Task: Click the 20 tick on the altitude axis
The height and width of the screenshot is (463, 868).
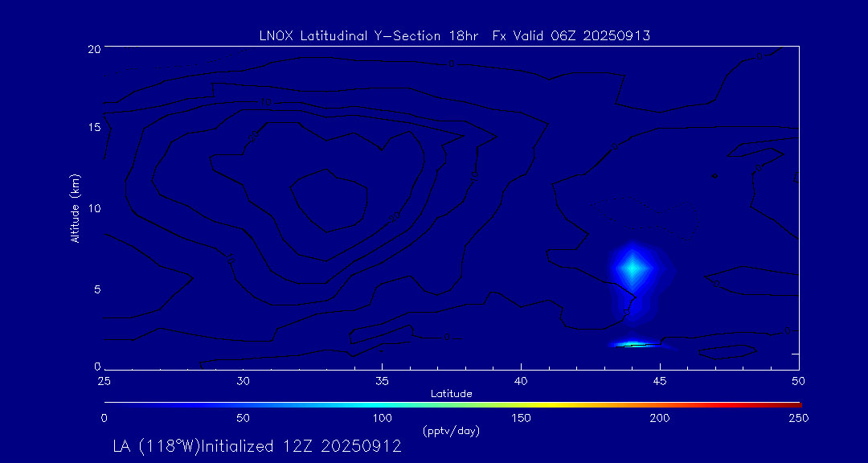Action: [92, 49]
